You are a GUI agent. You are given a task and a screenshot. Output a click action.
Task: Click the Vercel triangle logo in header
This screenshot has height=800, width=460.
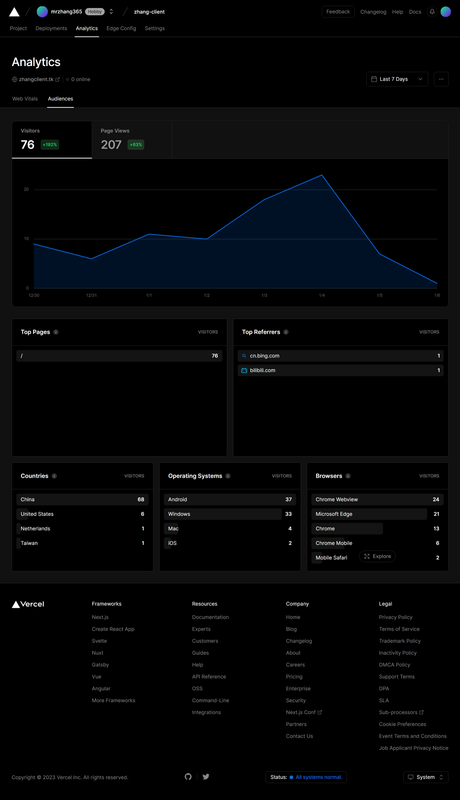pyautogui.click(x=14, y=12)
